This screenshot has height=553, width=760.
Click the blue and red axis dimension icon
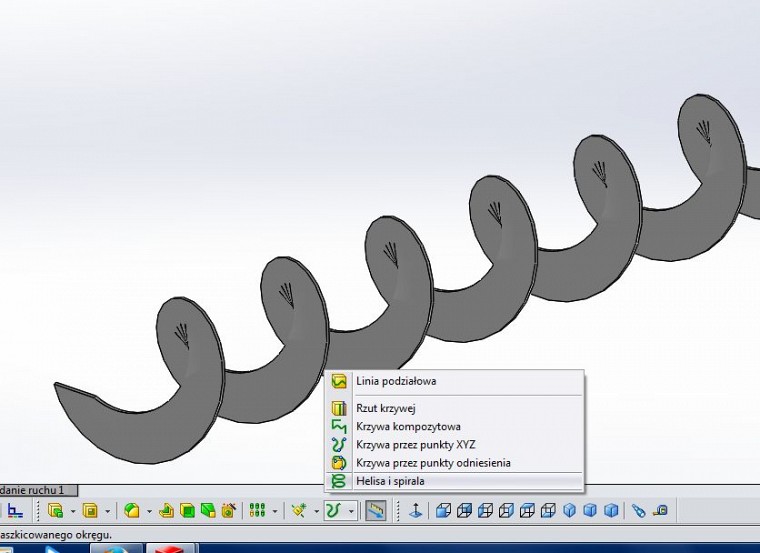pyautogui.click(x=15, y=510)
